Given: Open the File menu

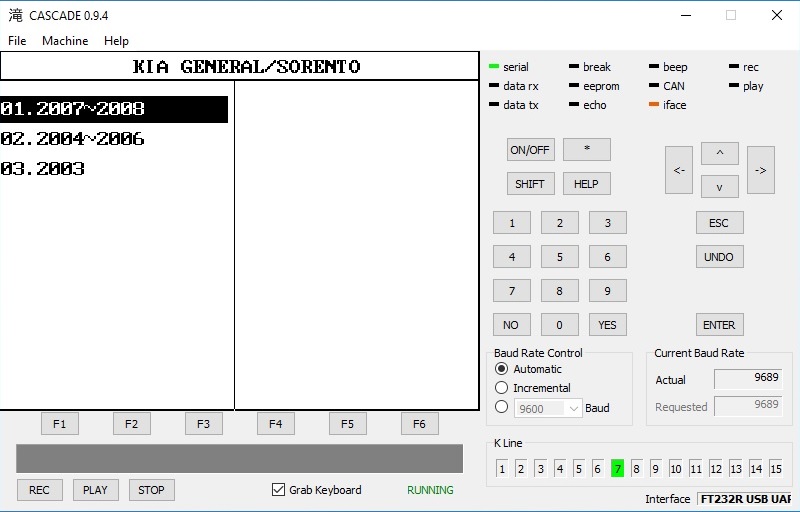Looking at the screenshot, I should (17, 41).
